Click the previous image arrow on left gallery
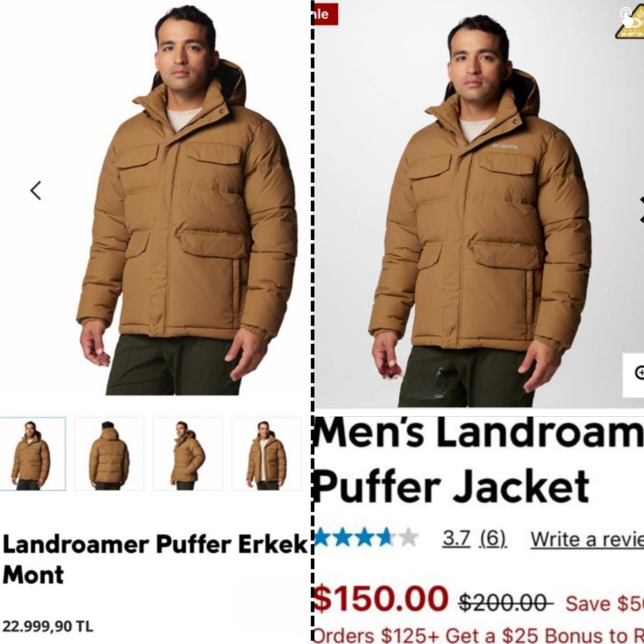This screenshot has width=644, height=644. coord(36,191)
